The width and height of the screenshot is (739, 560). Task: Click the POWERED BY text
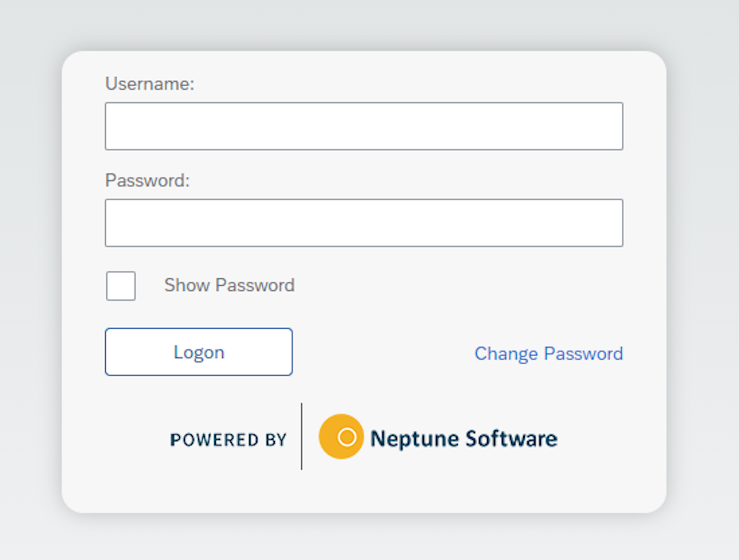pyautogui.click(x=228, y=440)
